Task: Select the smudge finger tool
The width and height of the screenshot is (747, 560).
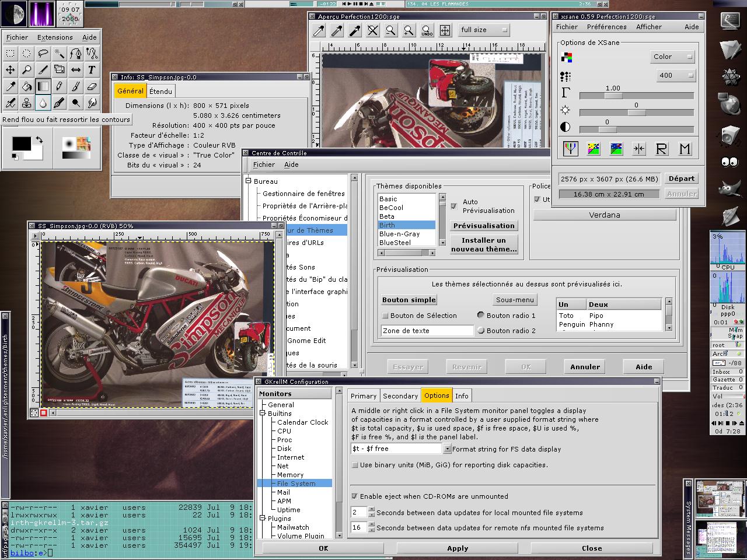Action: click(92, 103)
